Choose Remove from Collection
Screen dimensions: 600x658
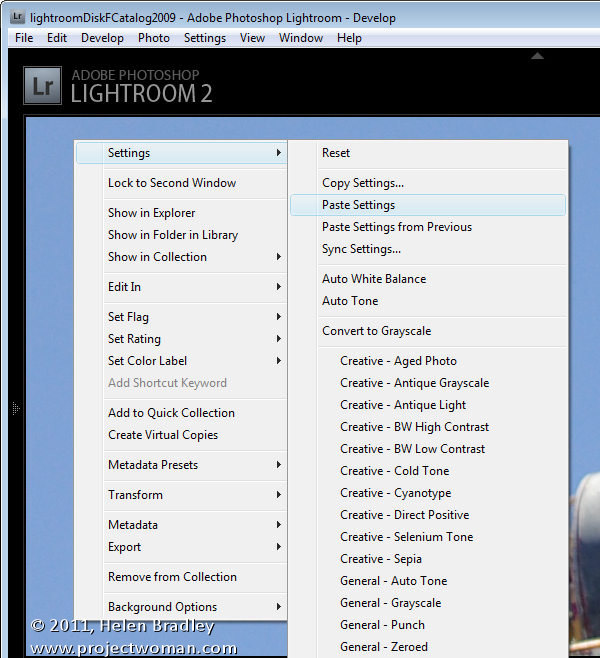182,577
